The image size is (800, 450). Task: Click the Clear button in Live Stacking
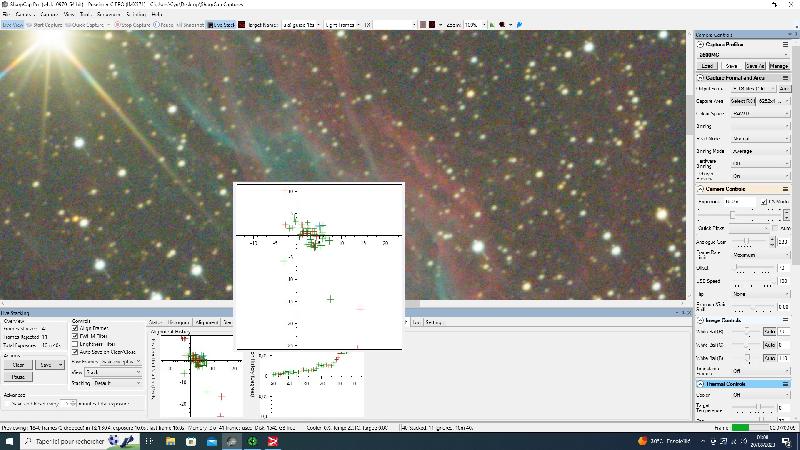coord(18,365)
